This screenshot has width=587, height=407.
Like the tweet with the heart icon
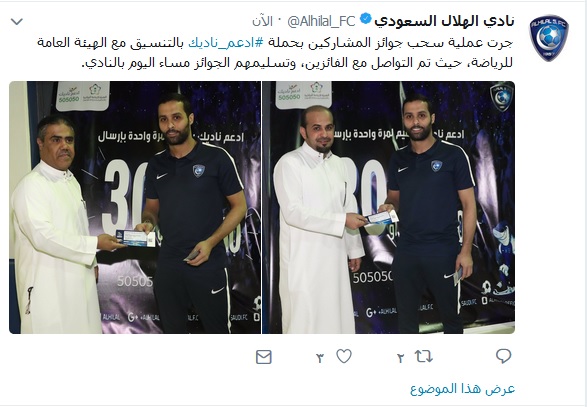[344, 356]
